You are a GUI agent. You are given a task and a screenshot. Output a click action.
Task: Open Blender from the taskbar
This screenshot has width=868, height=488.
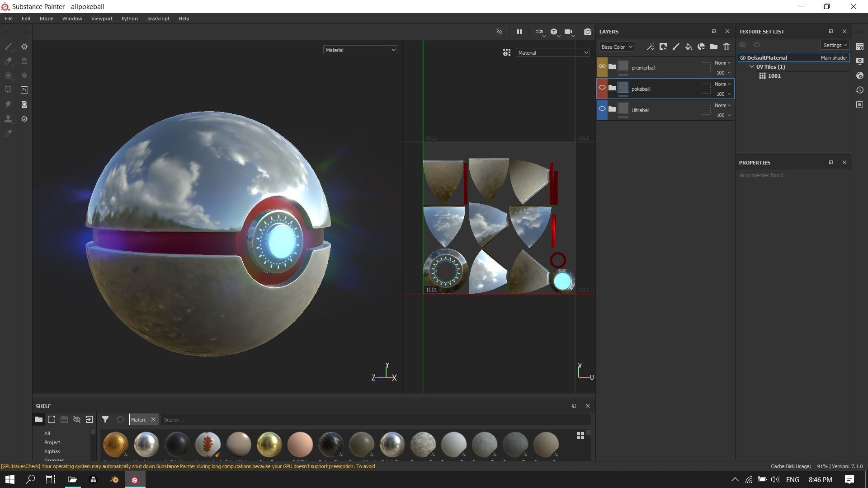pos(114,479)
